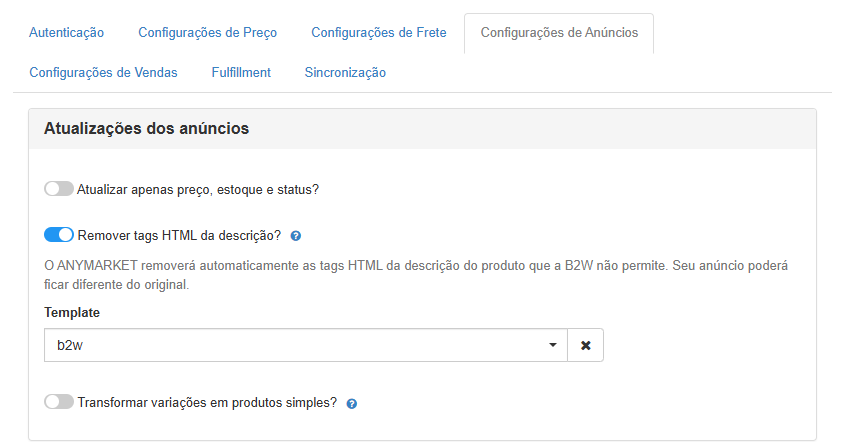Turn on the Transformar variações em produtos simples switch
The width and height of the screenshot is (842, 442).
[59, 402]
